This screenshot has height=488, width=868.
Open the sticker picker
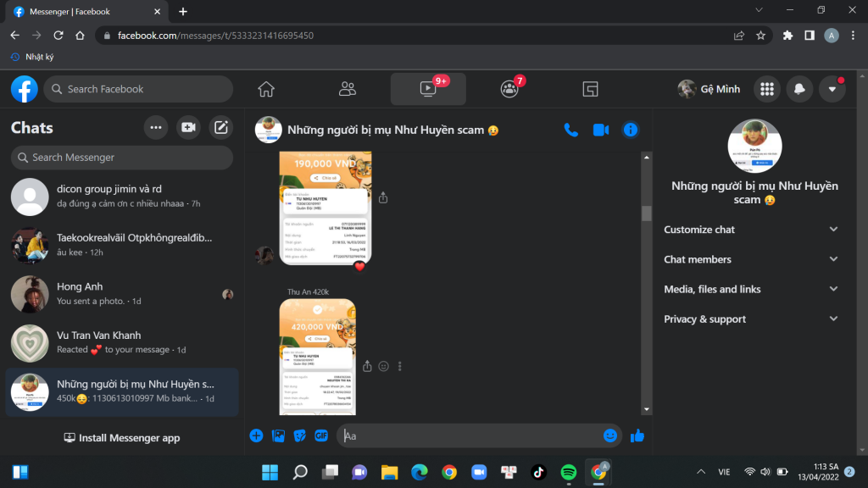pyautogui.click(x=299, y=435)
